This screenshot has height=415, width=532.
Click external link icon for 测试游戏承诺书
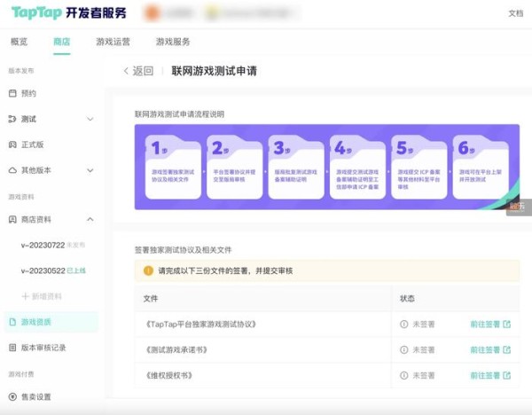coord(506,349)
